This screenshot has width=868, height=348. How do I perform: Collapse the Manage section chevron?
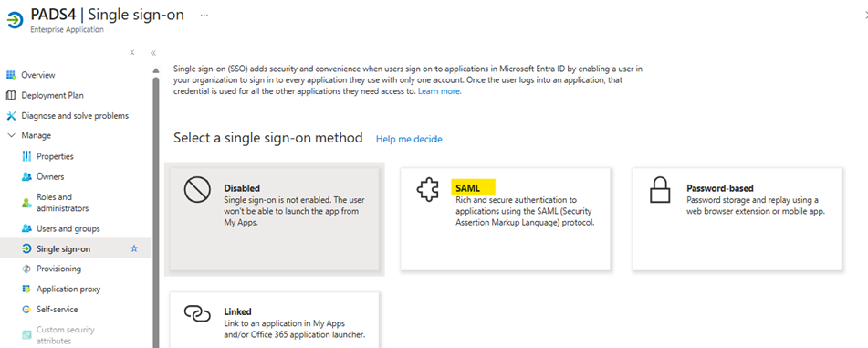[x=11, y=136]
